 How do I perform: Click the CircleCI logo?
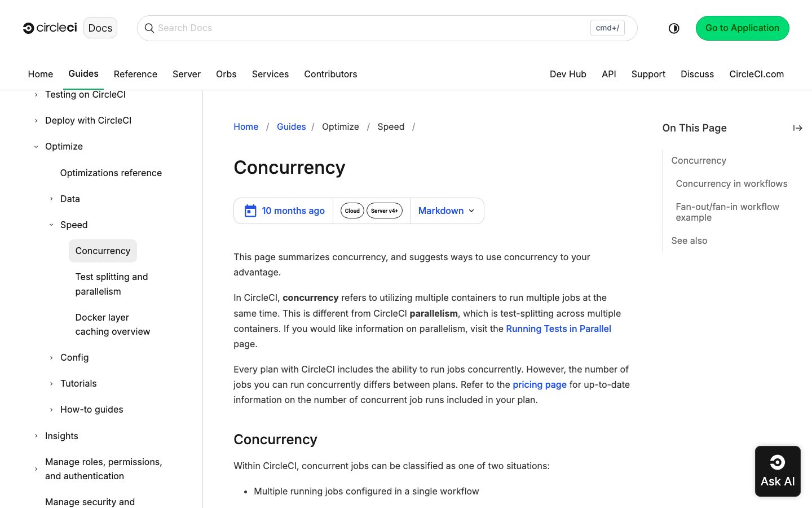point(50,28)
